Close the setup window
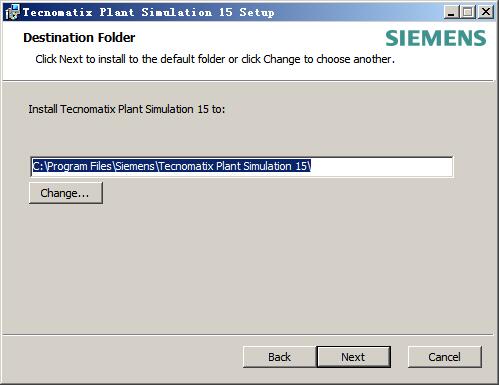Image resolution: width=499 pixels, height=385 pixels. click(486, 12)
